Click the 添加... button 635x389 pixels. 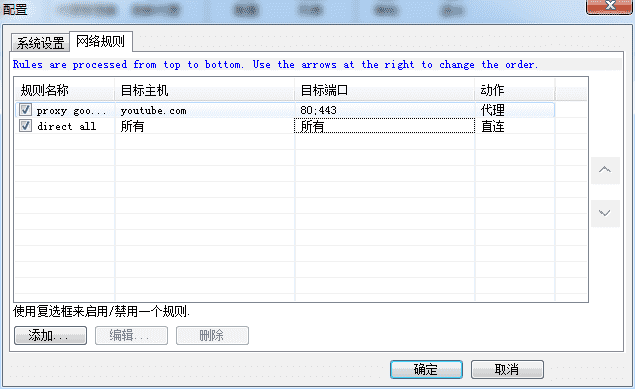50,336
